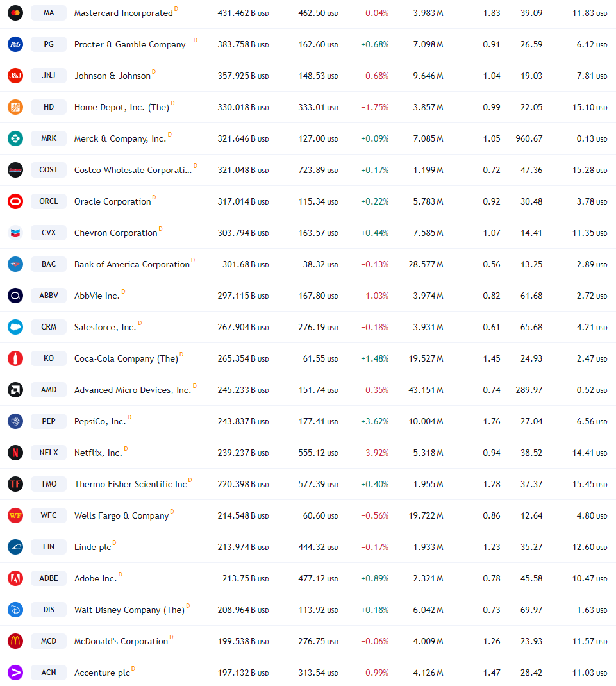Click the Walt Disney logo icon
The height and width of the screenshot is (686, 616).
[x=15, y=610]
